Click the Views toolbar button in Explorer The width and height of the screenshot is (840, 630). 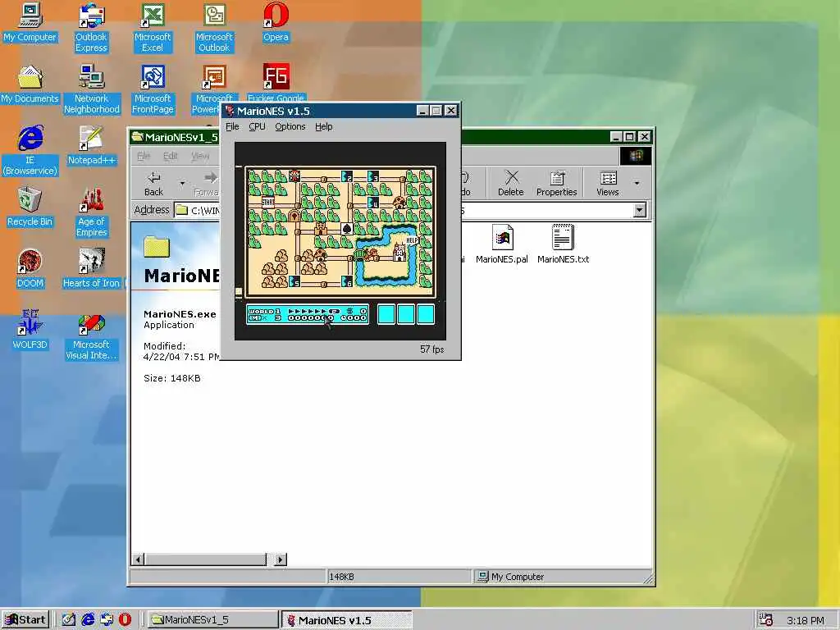point(608,183)
